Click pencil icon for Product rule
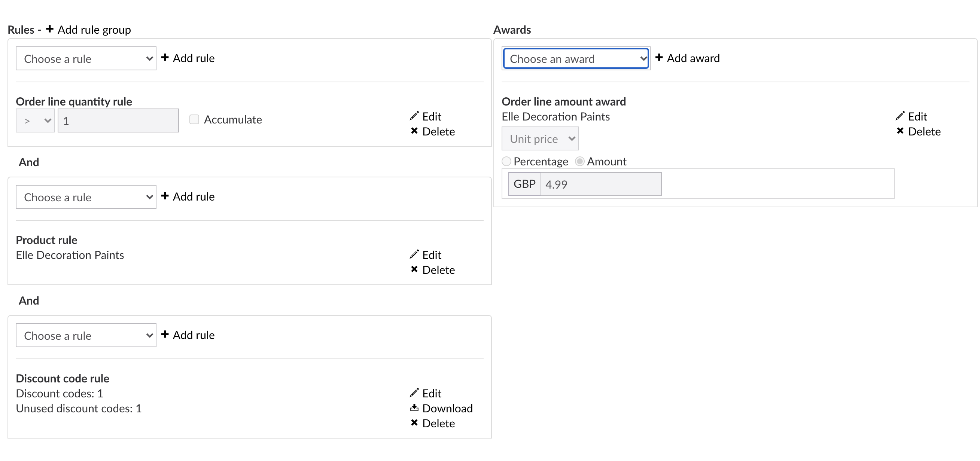Screen dimensions: 980x461 coord(414,254)
